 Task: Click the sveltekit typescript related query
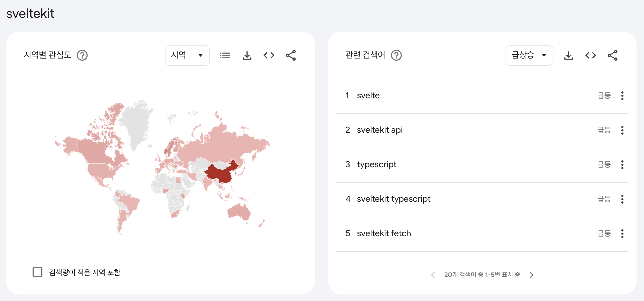pos(393,199)
